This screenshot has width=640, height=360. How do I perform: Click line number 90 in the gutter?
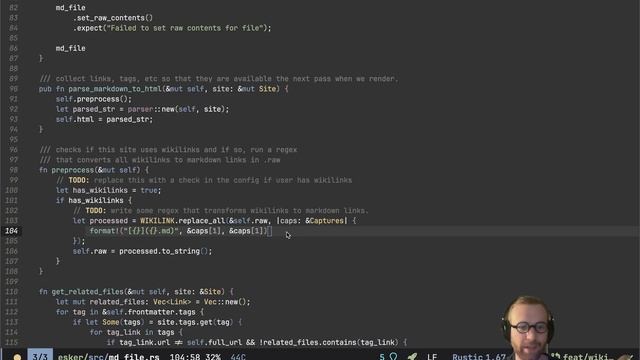click(13, 89)
